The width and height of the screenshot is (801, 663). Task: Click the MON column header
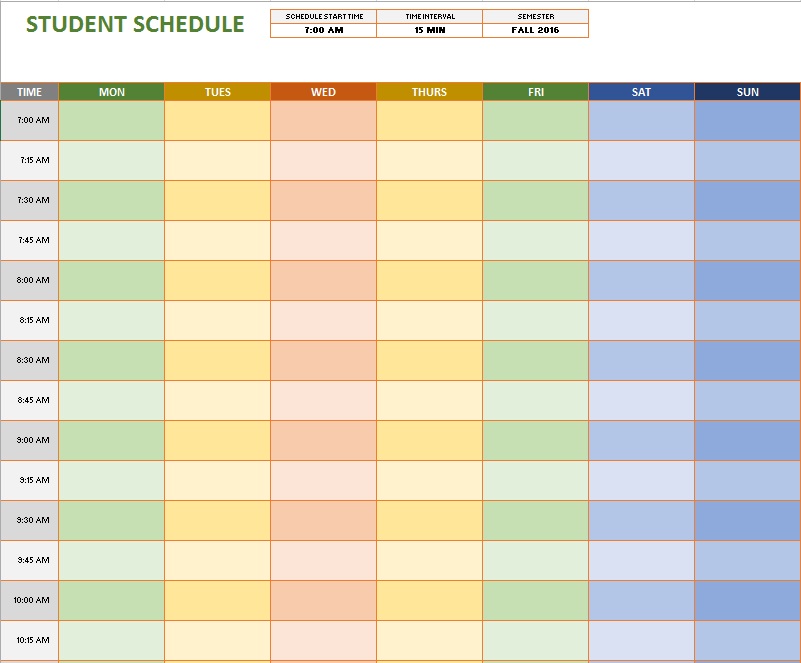pos(112,92)
